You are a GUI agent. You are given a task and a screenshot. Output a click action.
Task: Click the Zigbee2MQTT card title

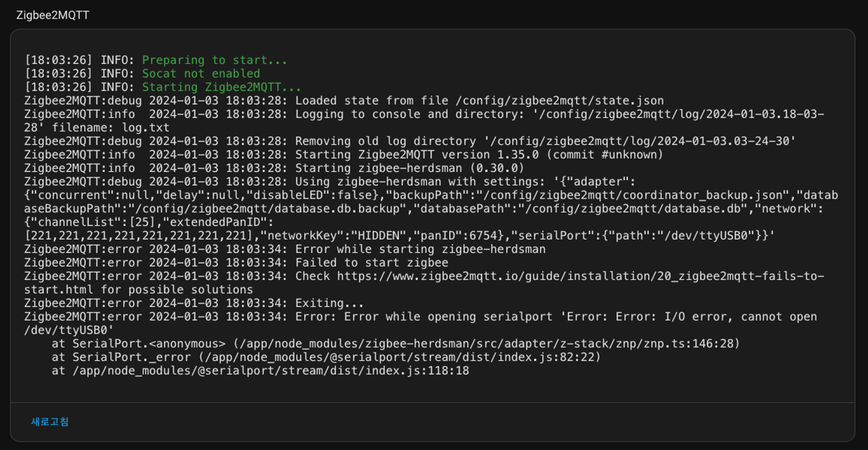53,15
